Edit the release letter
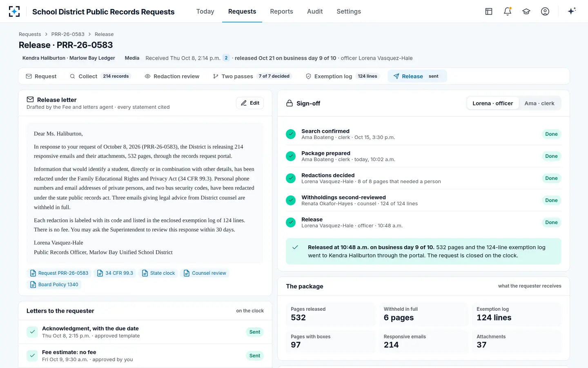This screenshot has height=368, width=588. (250, 103)
